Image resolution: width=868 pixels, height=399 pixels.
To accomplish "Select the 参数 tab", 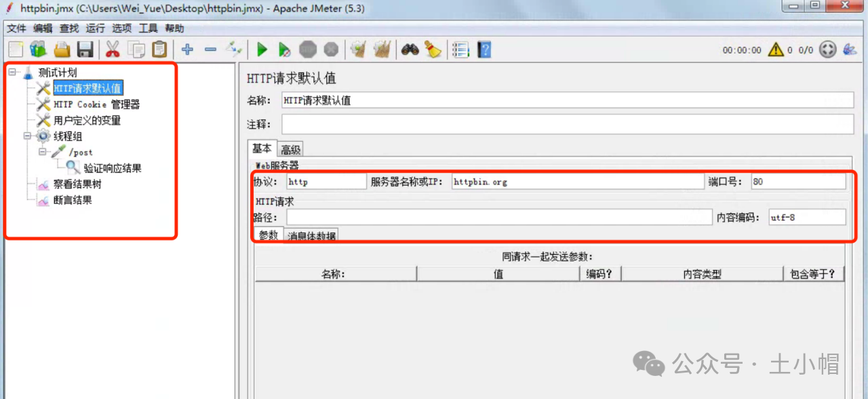I will click(x=269, y=235).
